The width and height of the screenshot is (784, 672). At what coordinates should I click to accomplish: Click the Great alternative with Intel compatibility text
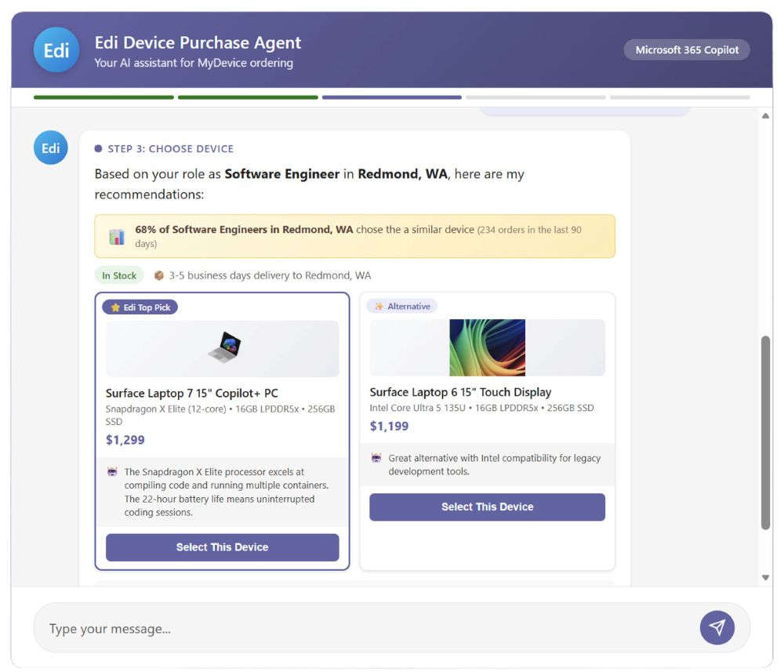pyautogui.click(x=495, y=464)
